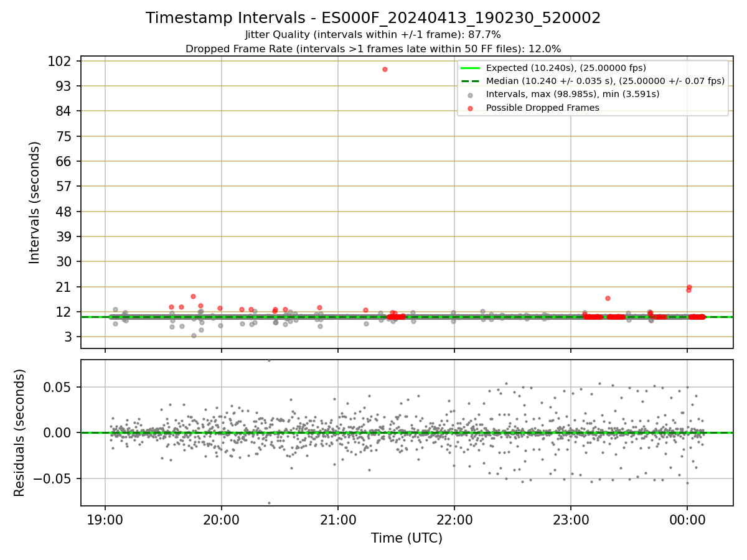Click the dashed dark-green line sample in legend

471,81
